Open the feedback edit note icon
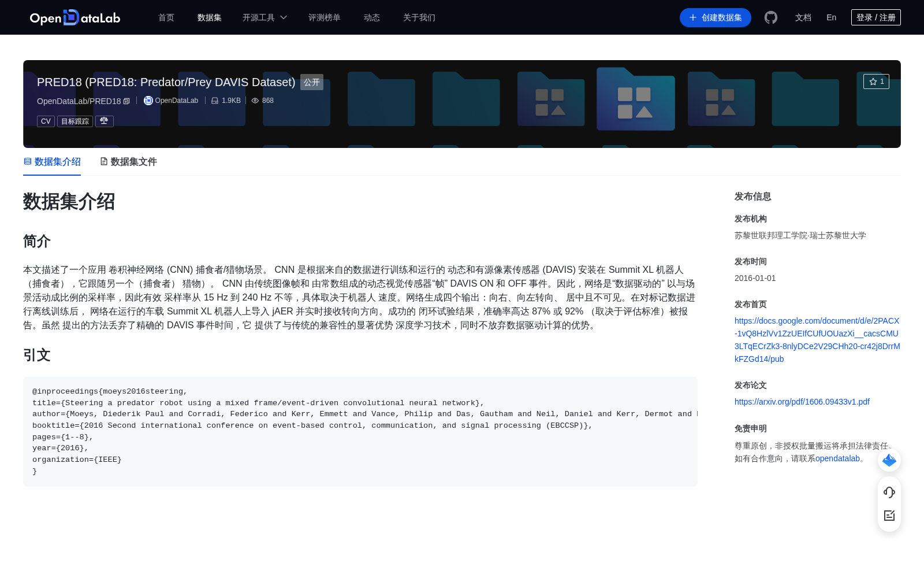This screenshot has width=924, height=578. tap(889, 516)
